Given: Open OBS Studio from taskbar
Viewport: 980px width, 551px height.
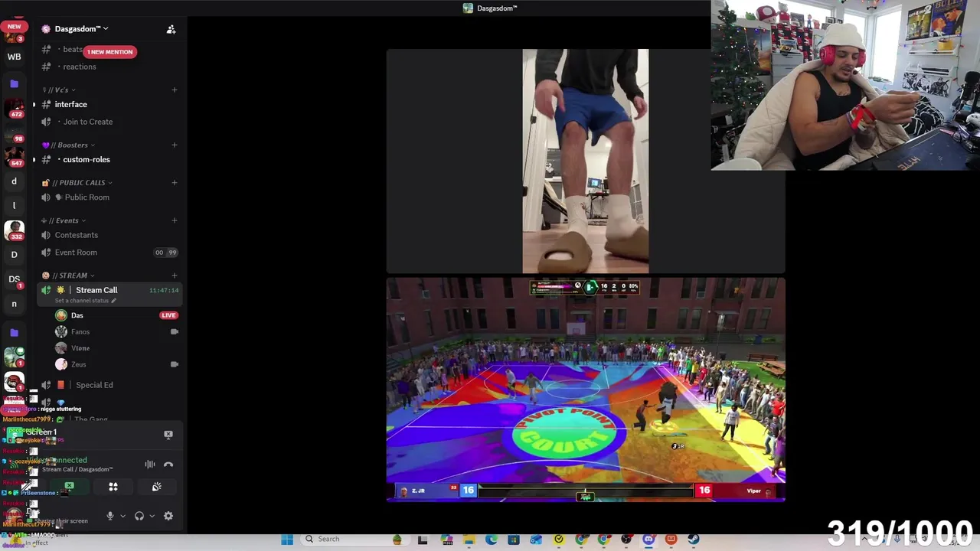Looking at the screenshot, I should [x=626, y=540].
